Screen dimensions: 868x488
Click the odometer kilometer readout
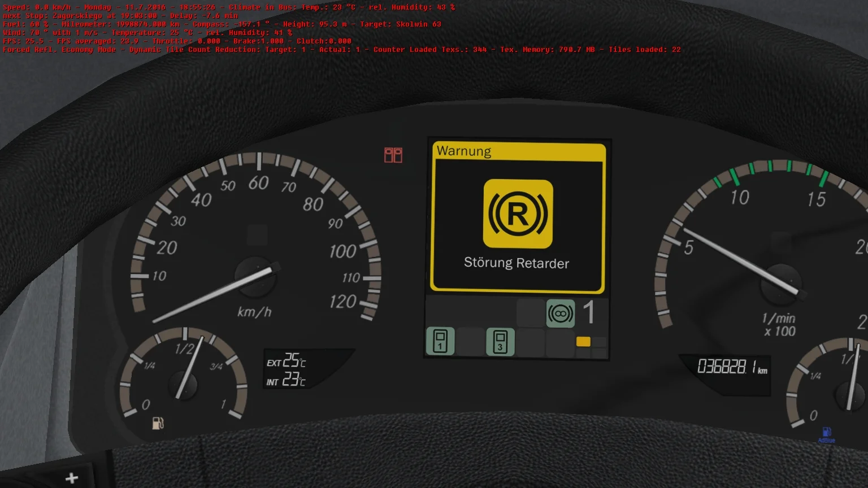(x=732, y=368)
